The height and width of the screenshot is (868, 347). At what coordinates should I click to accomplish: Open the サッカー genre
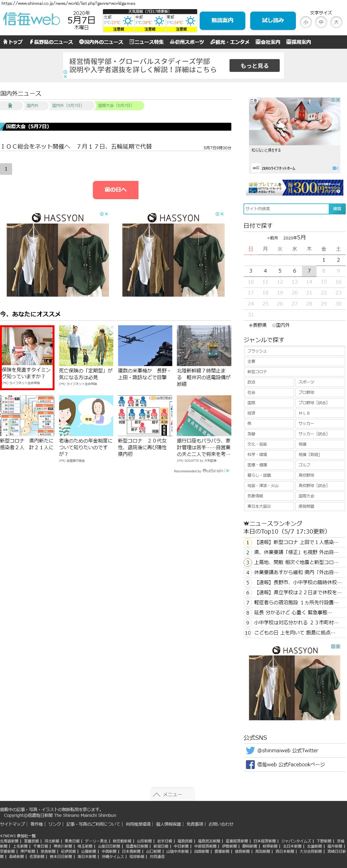(320, 423)
